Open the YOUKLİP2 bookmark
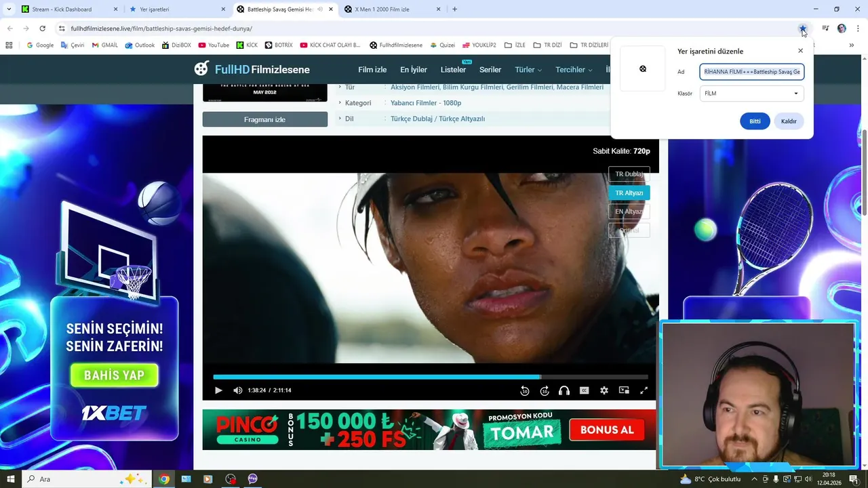Viewport: 868px width, 488px height. coord(479,45)
